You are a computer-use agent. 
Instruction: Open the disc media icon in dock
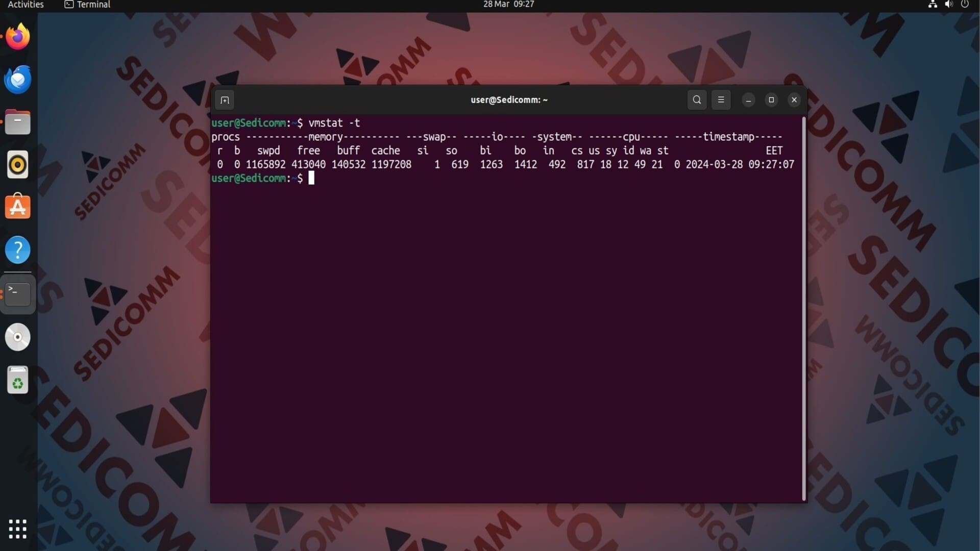(x=18, y=337)
